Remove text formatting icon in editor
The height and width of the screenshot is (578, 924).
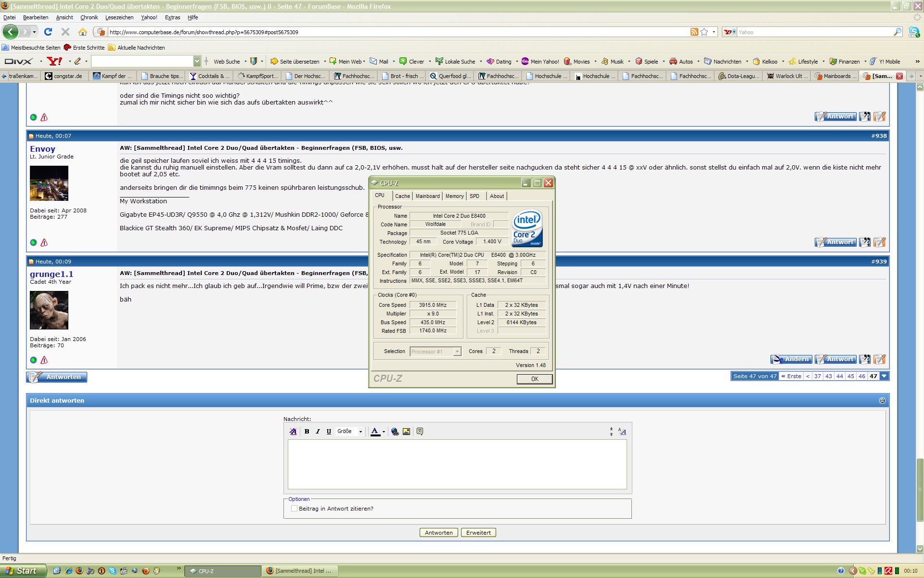click(293, 432)
